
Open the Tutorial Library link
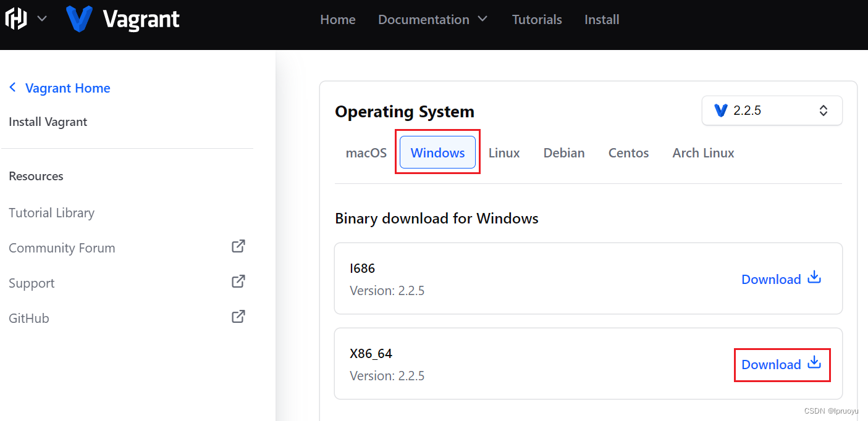(51, 213)
